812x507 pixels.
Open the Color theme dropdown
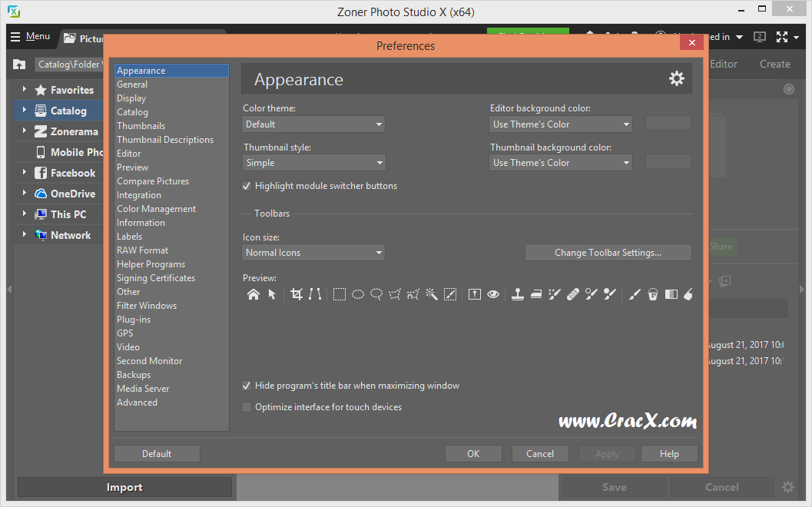[x=313, y=124]
